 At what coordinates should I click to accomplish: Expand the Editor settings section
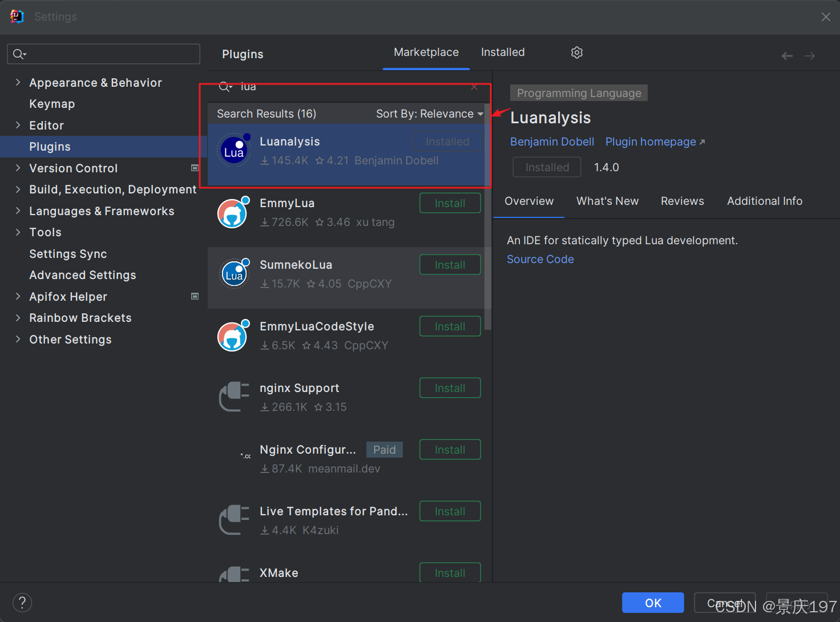18,126
